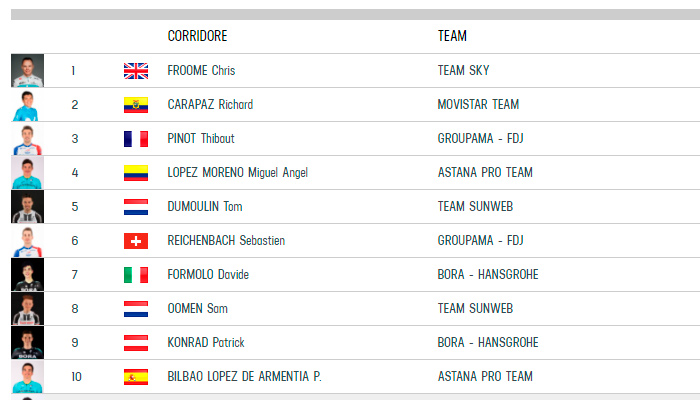Click the TEAM column header
The image size is (700, 400).
point(452,36)
